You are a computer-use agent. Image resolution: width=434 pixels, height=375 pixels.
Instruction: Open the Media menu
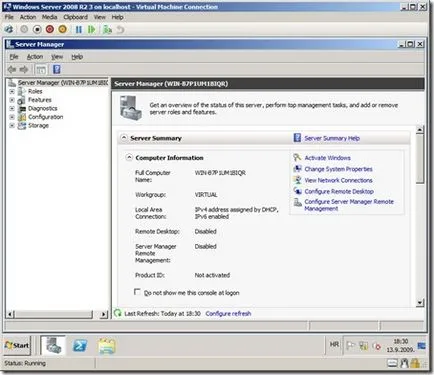(x=49, y=17)
